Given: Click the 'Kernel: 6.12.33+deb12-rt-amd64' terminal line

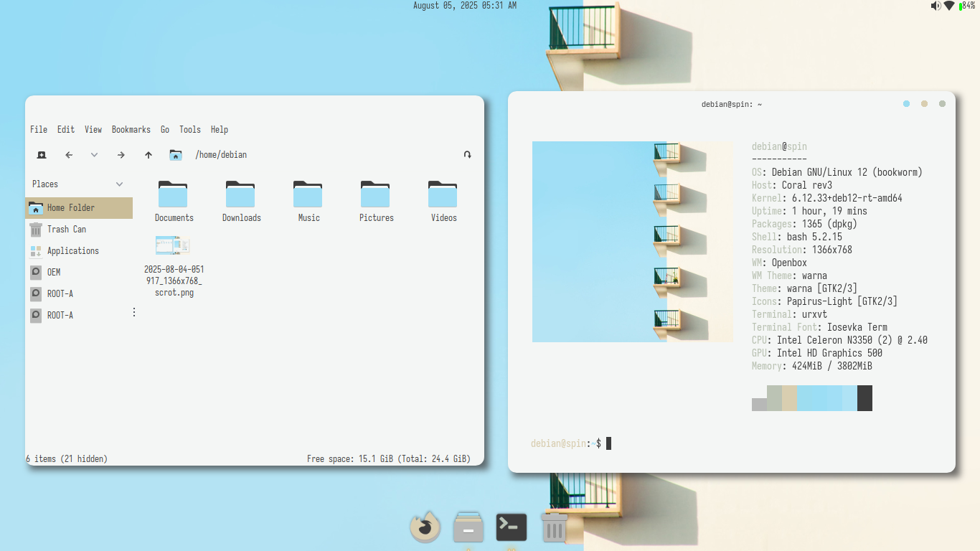Looking at the screenshot, I should pyautogui.click(x=827, y=198).
